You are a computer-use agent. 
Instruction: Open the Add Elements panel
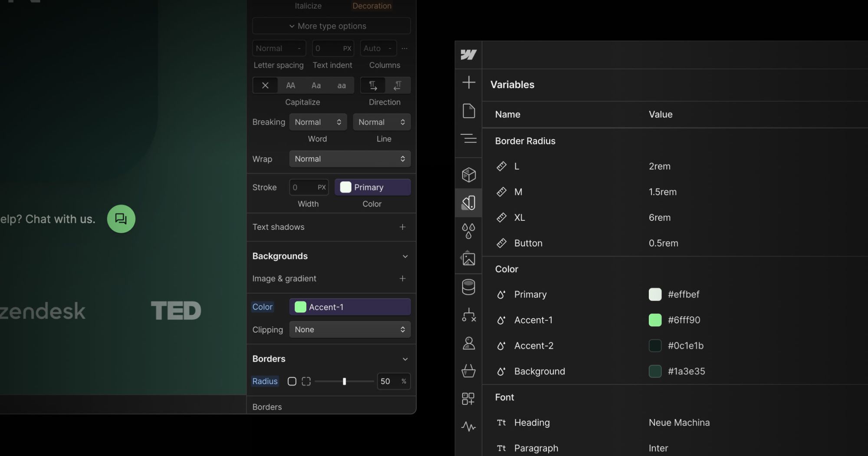coord(469,83)
